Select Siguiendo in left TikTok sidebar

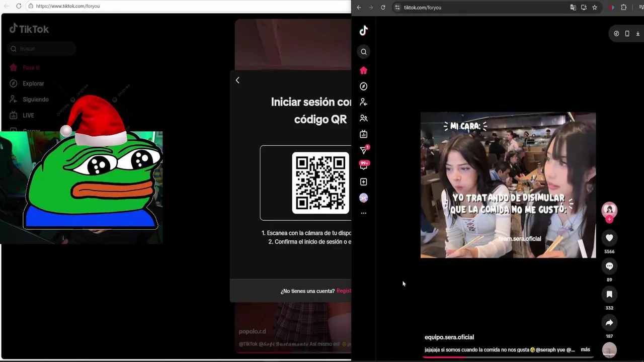[29, 100]
